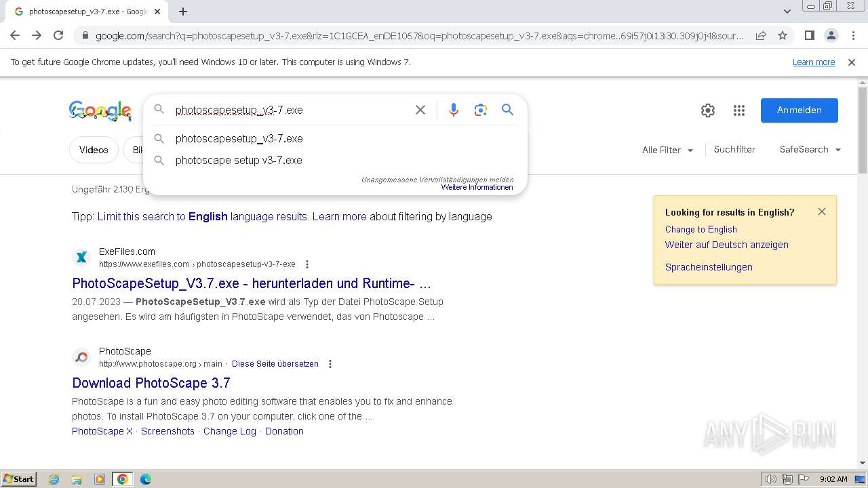This screenshot has width=868, height=488.
Task: Click the page vertical scrollbar thumb
Action: [863, 130]
